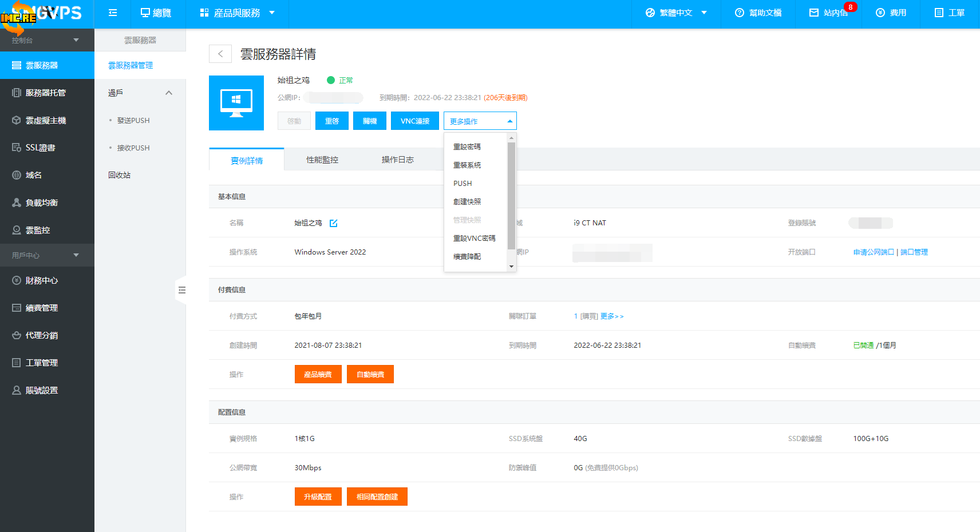The width and height of the screenshot is (980, 532).
Task: Select 重裝系統 from the dropdown menu
Action: 467,165
